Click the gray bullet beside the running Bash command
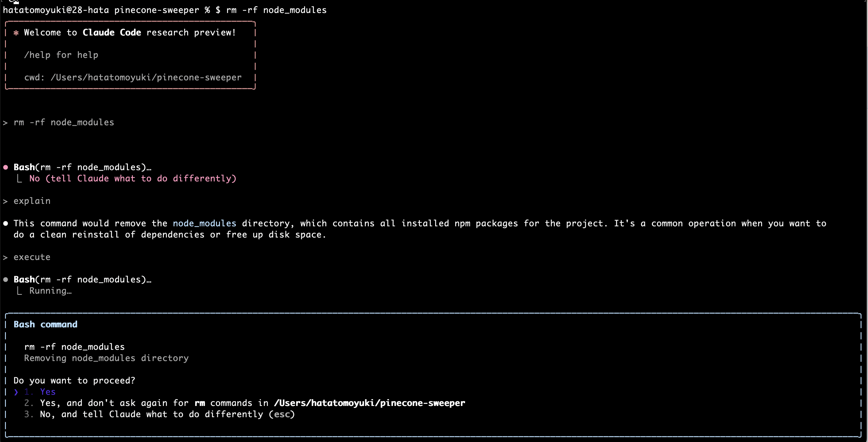 6,279
